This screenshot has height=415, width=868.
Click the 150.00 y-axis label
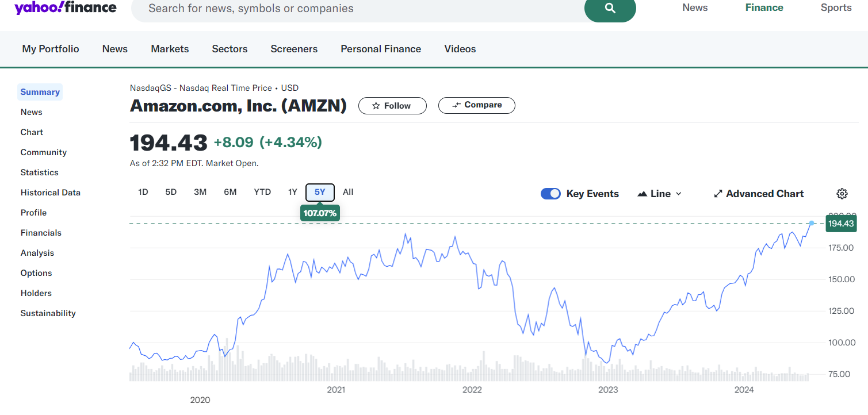click(841, 279)
